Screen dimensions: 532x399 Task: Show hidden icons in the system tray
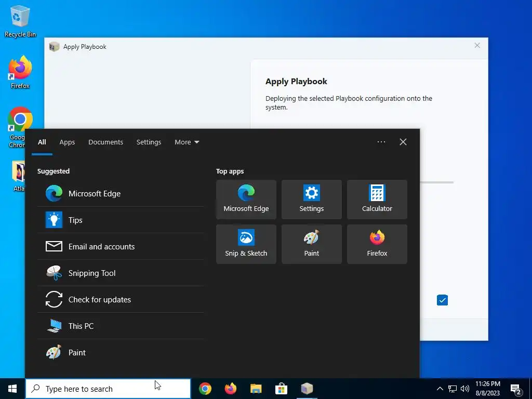tap(440, 389)
